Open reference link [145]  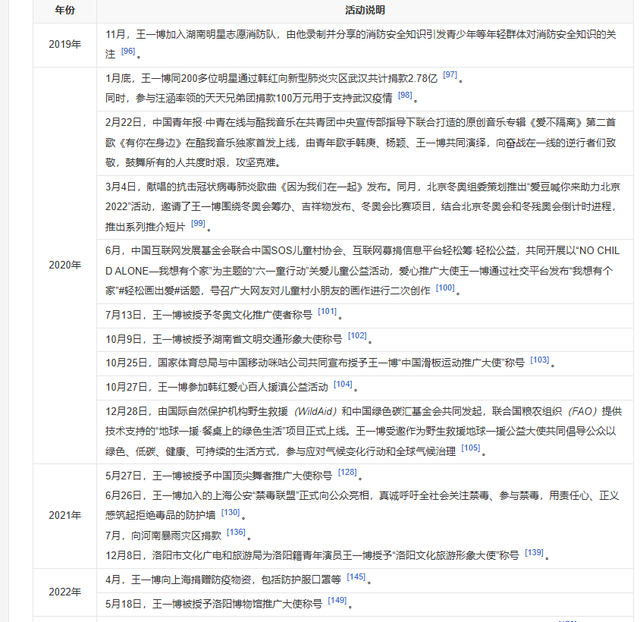[x=356, y=576]
